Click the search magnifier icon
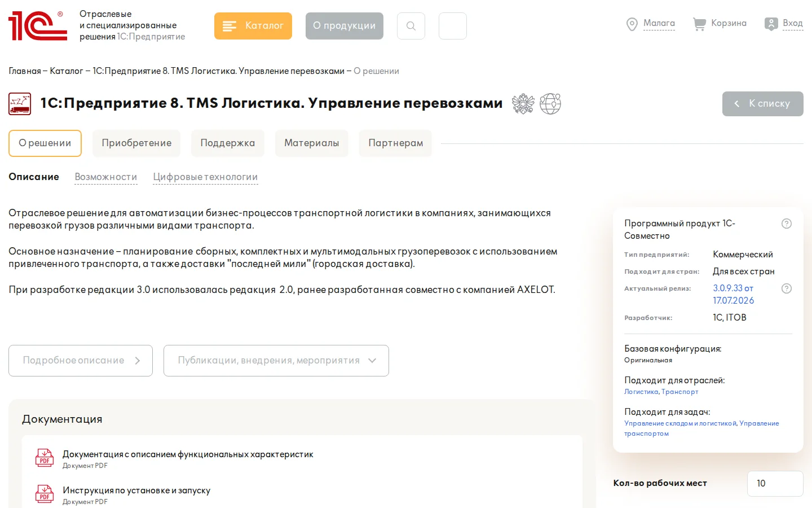Screen dimensions: 812x508 click(x=411, y=26)
